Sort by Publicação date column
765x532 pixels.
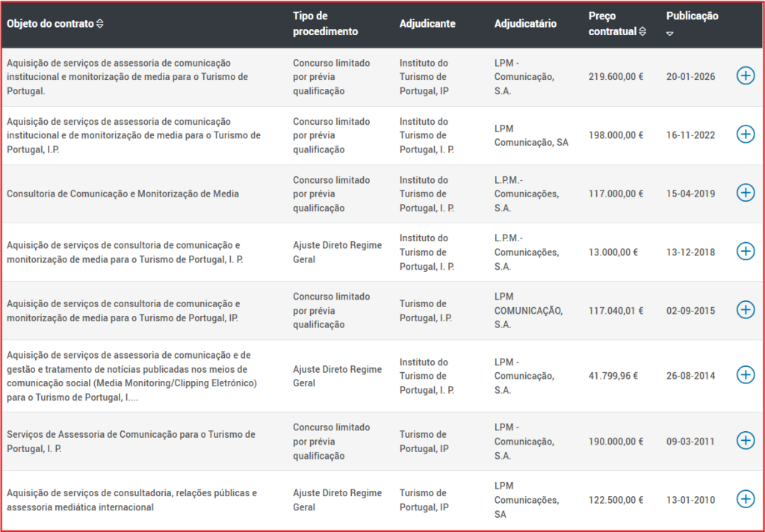(x=692, y=16)
